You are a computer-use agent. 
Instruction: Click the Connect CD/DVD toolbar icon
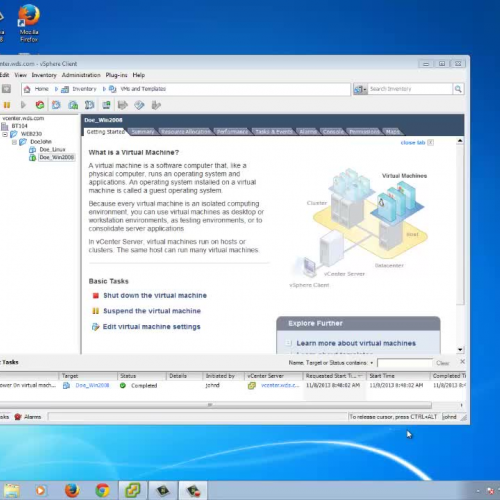point(139,105)
